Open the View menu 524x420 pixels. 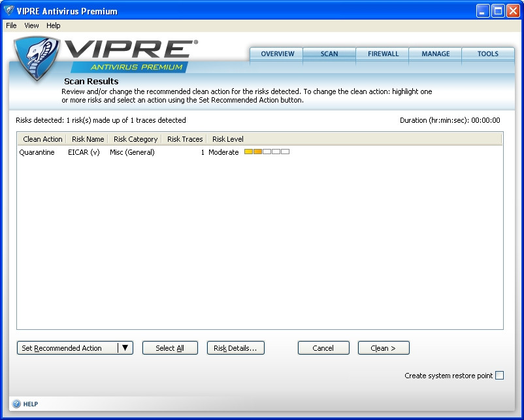(31, 25)
